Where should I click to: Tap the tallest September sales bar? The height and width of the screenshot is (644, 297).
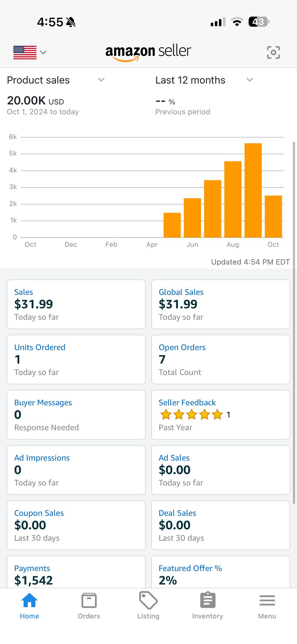pyautogui.click(x=253, y=190)
